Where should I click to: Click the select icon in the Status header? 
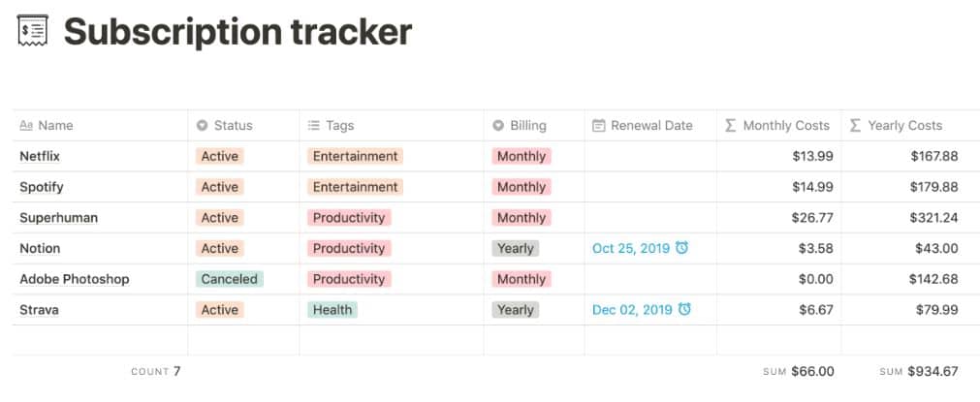click(x=202, y=126)
